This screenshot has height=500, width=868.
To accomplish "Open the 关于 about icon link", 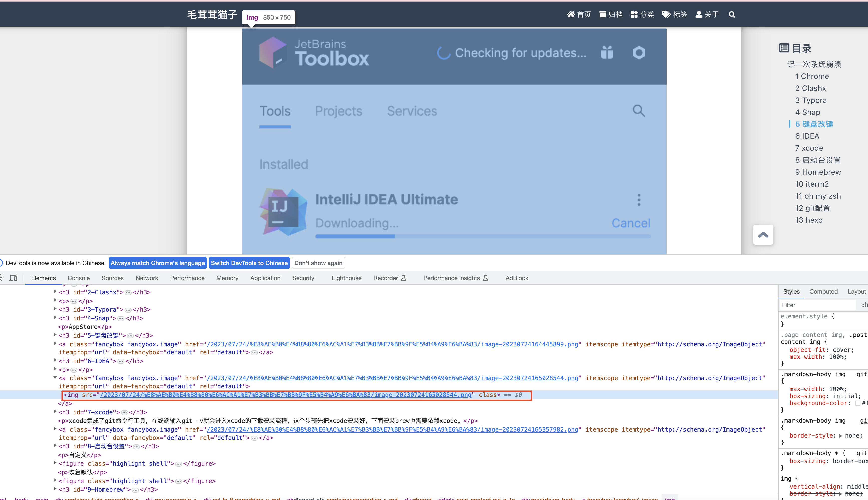I will tap(707, 15).
